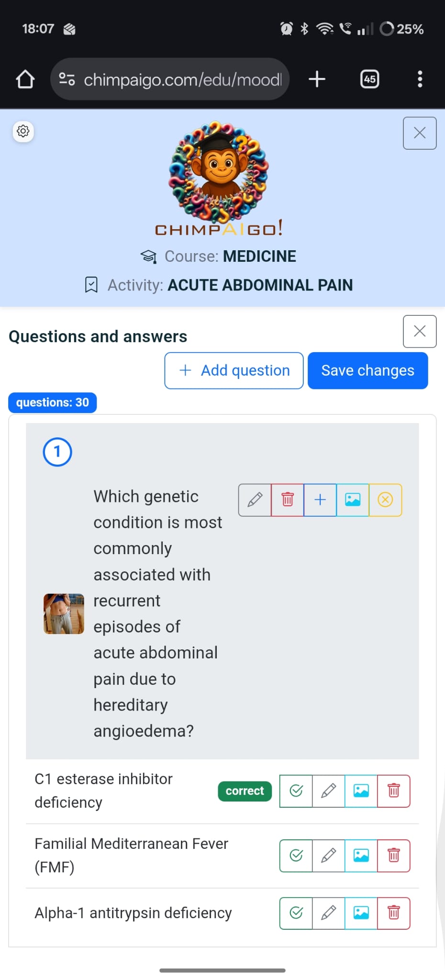Viewport: 445px width, 980px height.
Task: Click the Add question button
Action: pyautogui.click(x=234, y=371)
